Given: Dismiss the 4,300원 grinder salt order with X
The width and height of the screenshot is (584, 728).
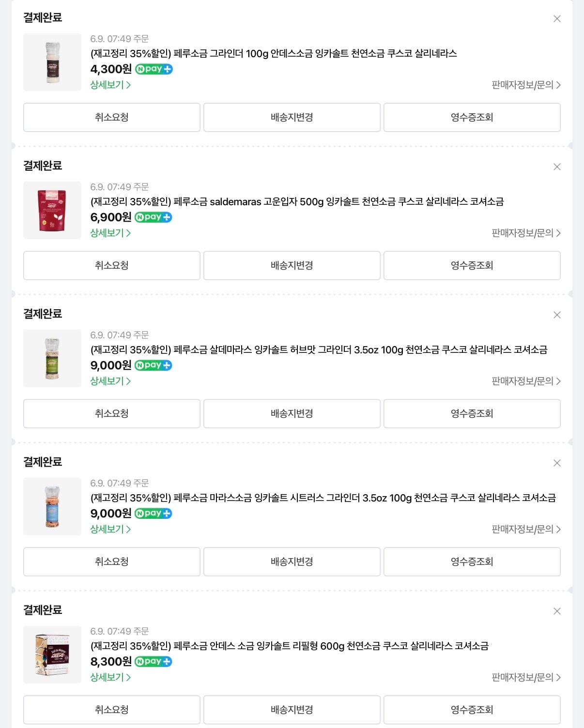Looking at the screenshot, I should [557, 19].
